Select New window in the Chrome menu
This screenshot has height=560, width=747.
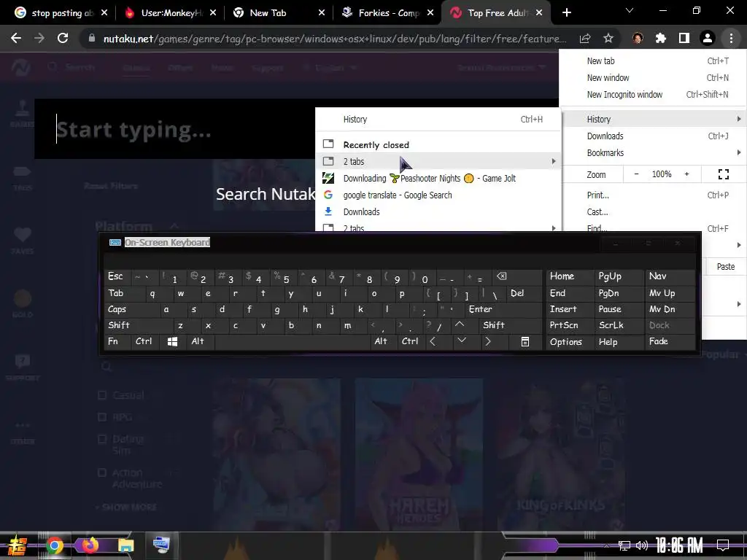pos(654,77)
